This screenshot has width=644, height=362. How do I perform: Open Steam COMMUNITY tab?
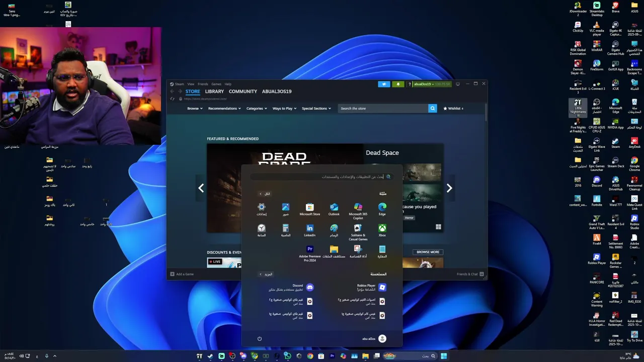point(243,92)
